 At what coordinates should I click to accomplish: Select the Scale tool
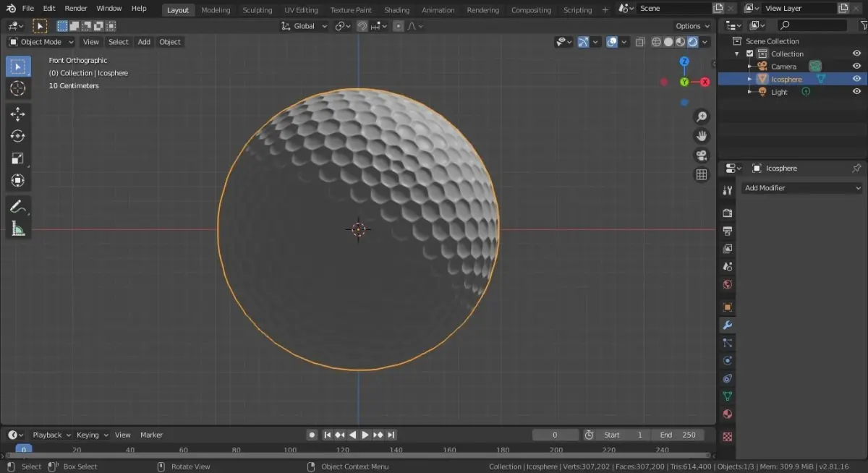18,158
